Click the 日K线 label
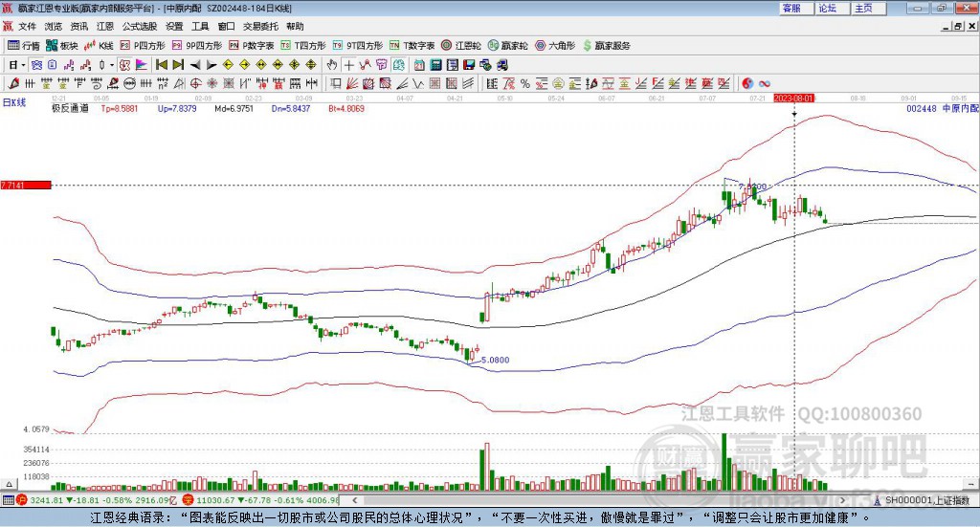The image size is (980, 527). point(14,102)
